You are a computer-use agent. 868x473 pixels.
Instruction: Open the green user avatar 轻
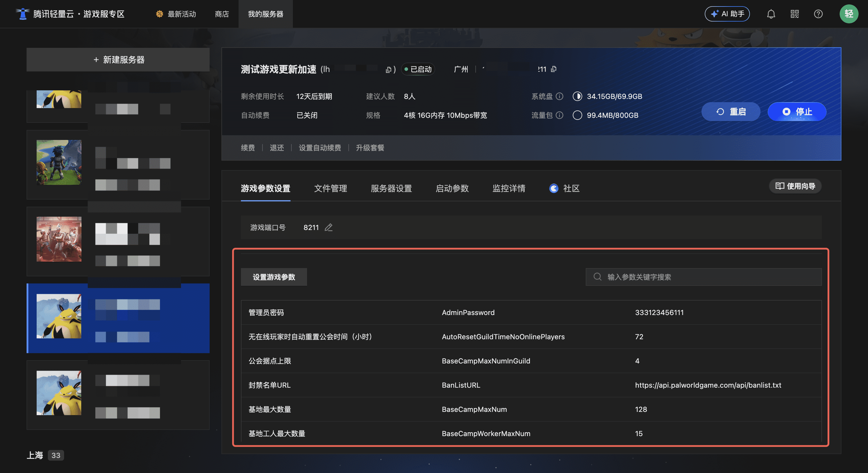pos(849,14)
